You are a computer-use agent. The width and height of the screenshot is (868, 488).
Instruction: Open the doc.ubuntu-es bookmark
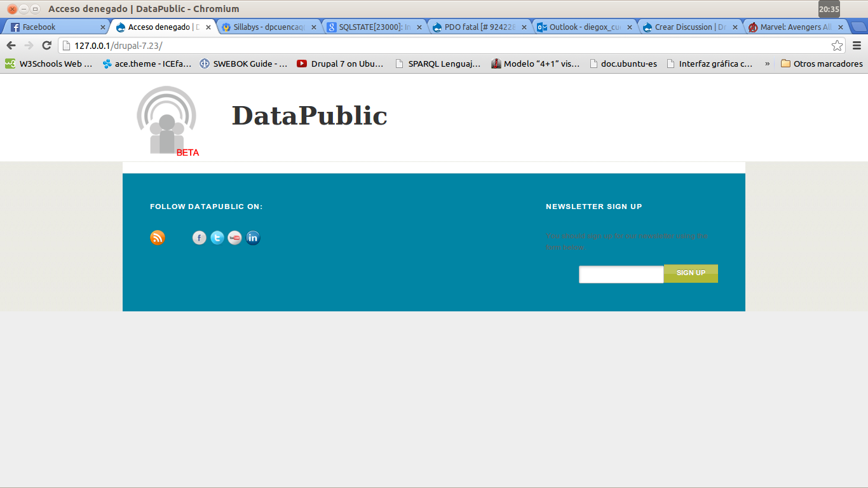(x=623, y=64)
